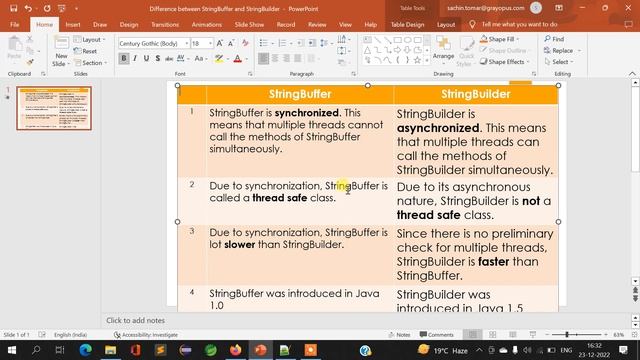
Task: Open Table Design tab
Action: [407, 24]
